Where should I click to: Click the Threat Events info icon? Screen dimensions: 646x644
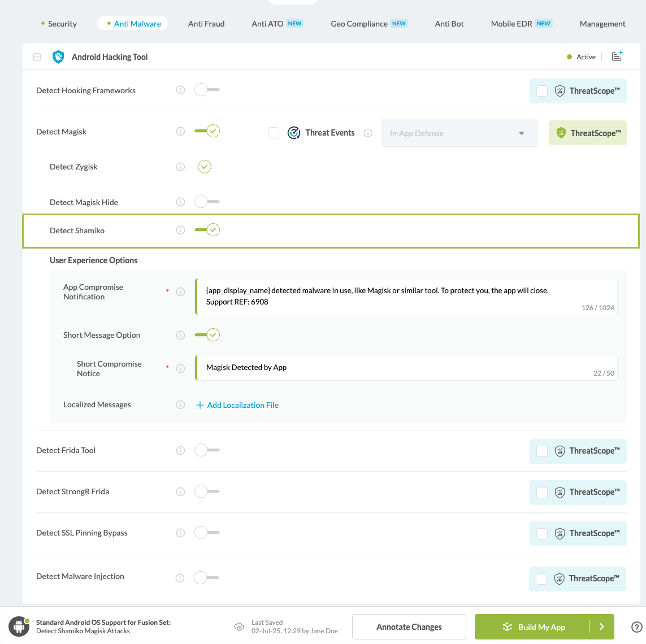pos(368,133)
